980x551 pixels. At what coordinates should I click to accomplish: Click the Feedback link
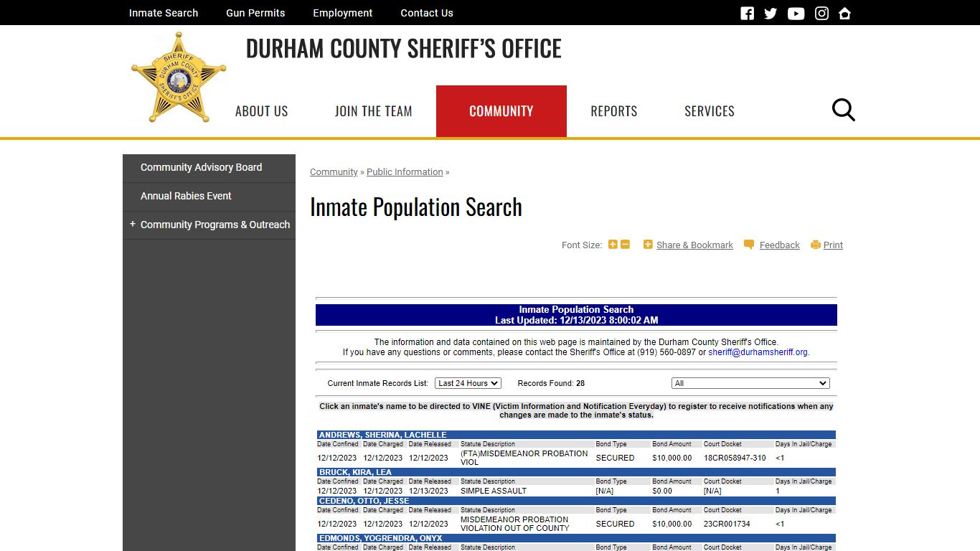[779, 245]
